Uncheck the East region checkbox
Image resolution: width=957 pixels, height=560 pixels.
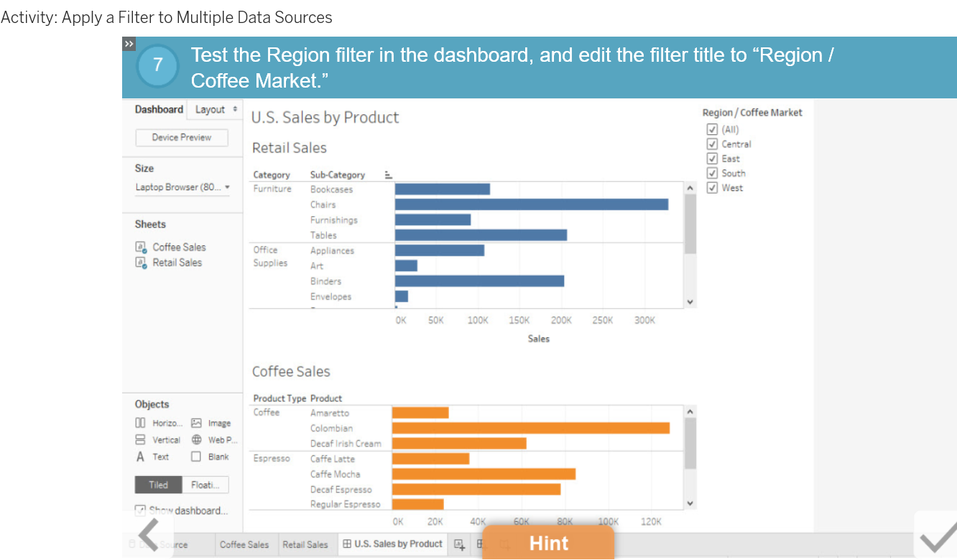pyautogui.click(x=713, y=159)
